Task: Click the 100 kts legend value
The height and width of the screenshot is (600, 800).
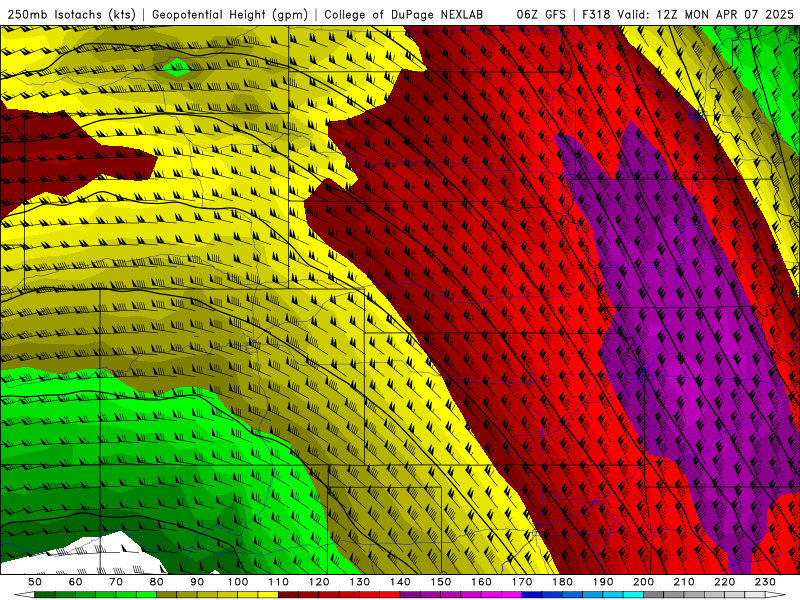Action: pos(238,582)
